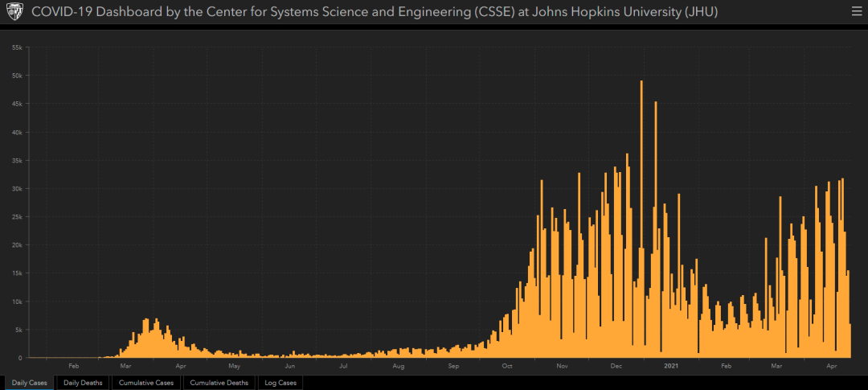Click the 55k y-axis label
Image resolution: width=868 pixels, height=390 pixels.
[17, 47]
